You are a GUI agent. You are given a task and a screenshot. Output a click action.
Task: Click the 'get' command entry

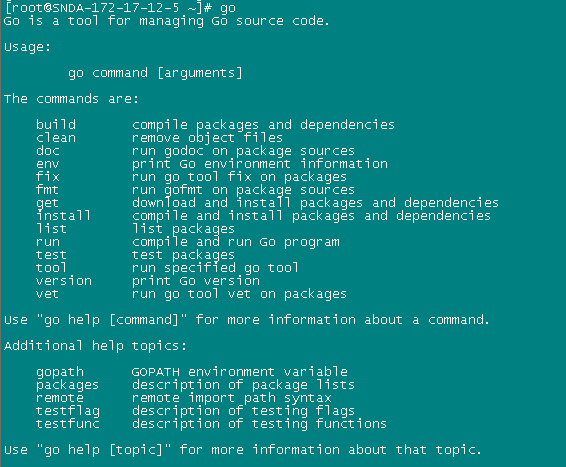coord(47,203)
